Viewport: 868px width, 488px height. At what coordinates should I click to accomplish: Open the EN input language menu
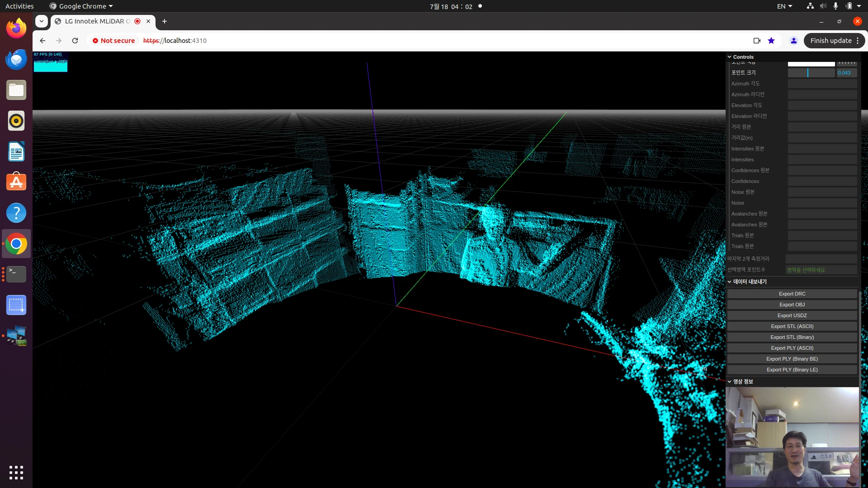pyautogui.click(x=784, y=6)
